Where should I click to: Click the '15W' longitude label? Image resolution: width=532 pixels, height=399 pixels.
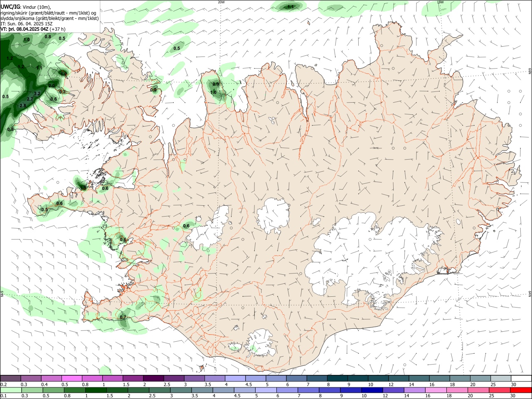click(441, 2)
